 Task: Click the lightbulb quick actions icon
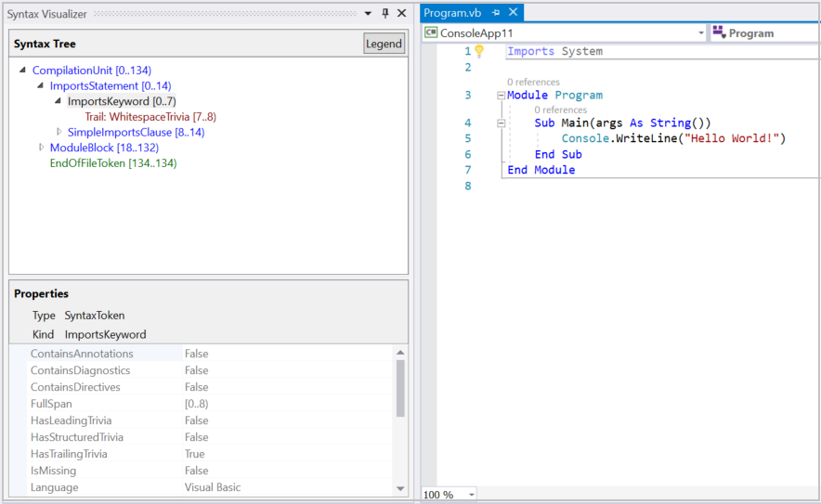tap(480, 52)
